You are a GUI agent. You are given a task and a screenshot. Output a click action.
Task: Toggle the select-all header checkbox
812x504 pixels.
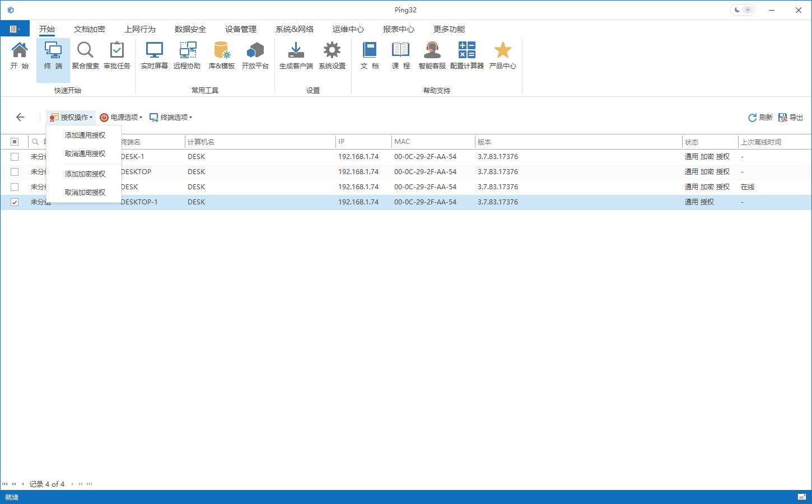click(x=15, y=142)
